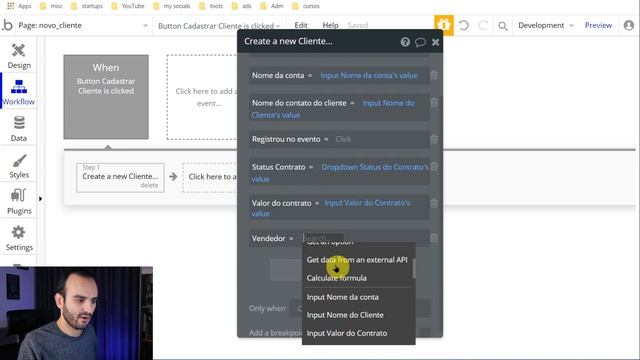Delete the Nome da conta field
The width and height of the screenshot is (640, 360).
434,76
